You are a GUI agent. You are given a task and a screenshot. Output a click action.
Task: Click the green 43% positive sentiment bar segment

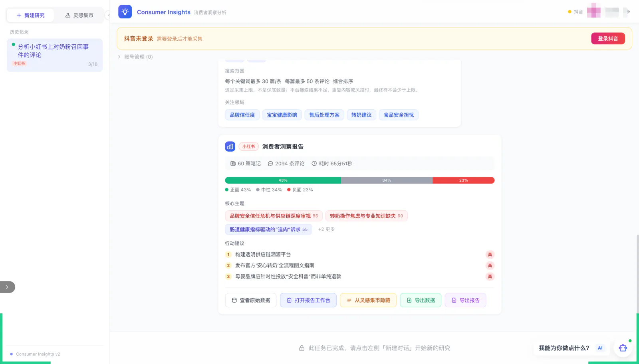point(283,180)
